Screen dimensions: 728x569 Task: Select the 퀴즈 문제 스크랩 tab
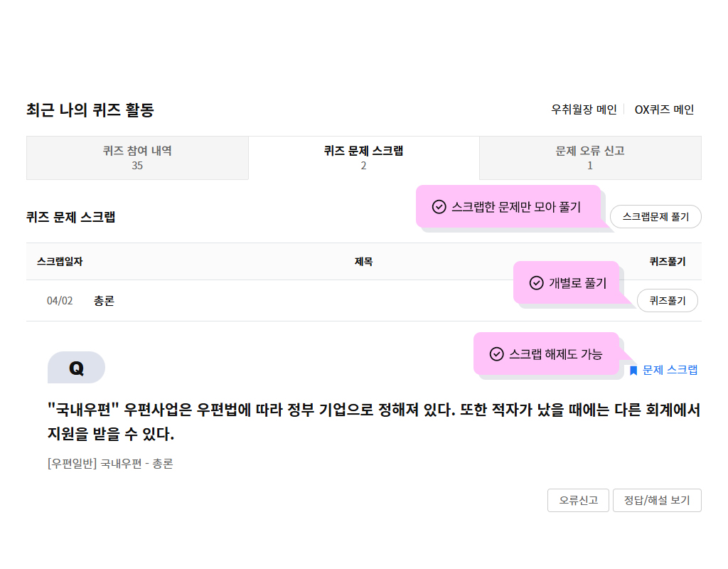coord(363,158)
